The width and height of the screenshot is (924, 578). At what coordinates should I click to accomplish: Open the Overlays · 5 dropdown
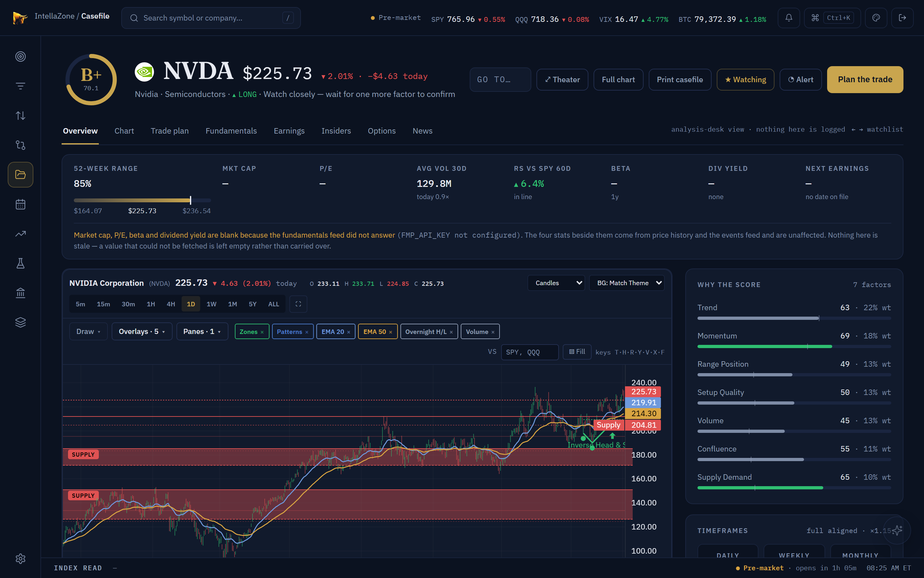(x=142, y=331)
